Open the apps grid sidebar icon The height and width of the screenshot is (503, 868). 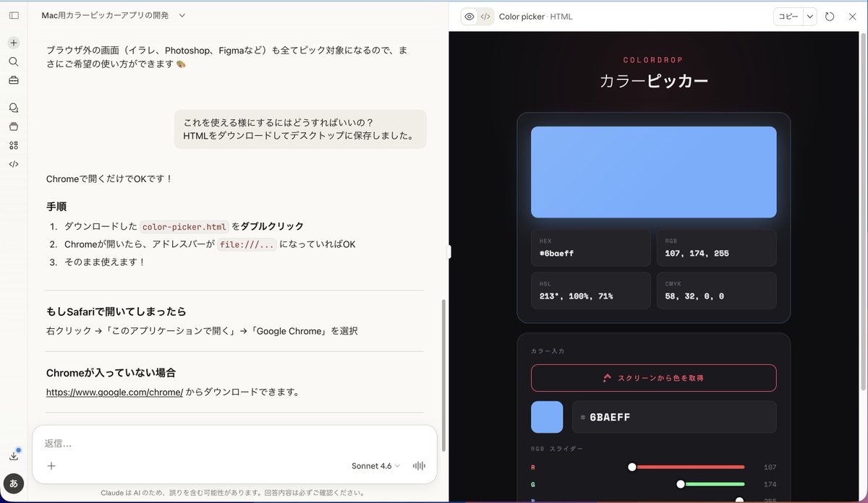coord(14,145)
